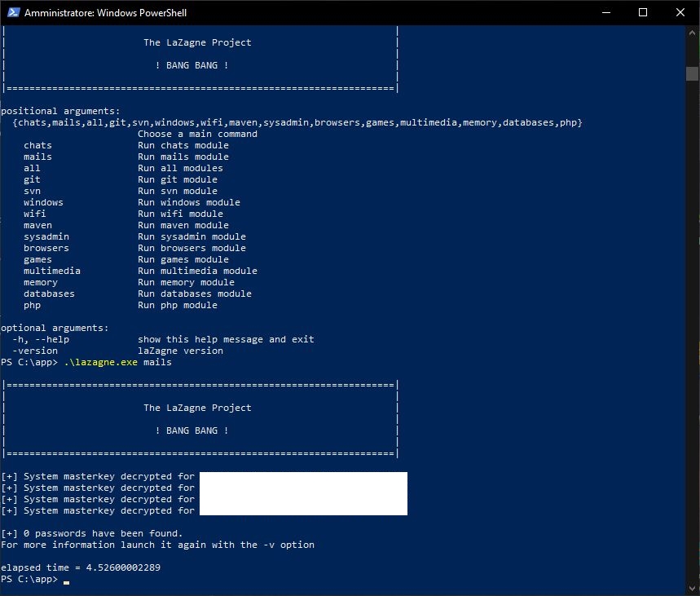The image size is (700, 596).
Task: Click 'Run wifi module' description
Action: [x=180, y=214]
